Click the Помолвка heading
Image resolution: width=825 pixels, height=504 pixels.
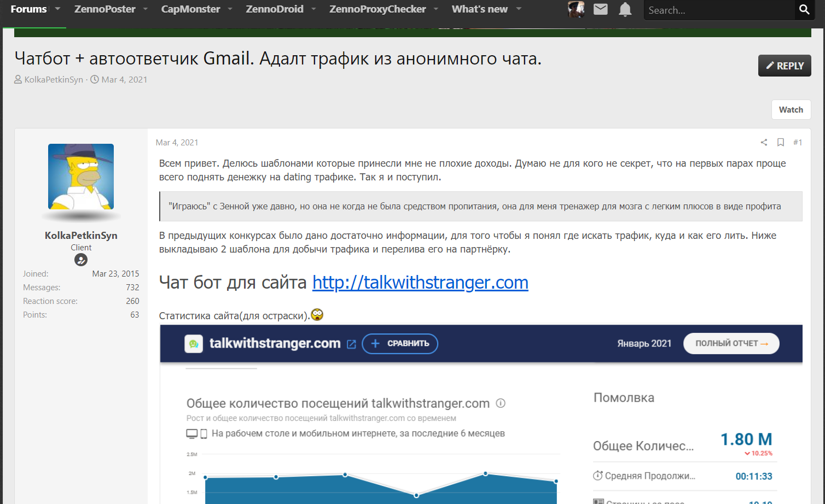[624, 398]
